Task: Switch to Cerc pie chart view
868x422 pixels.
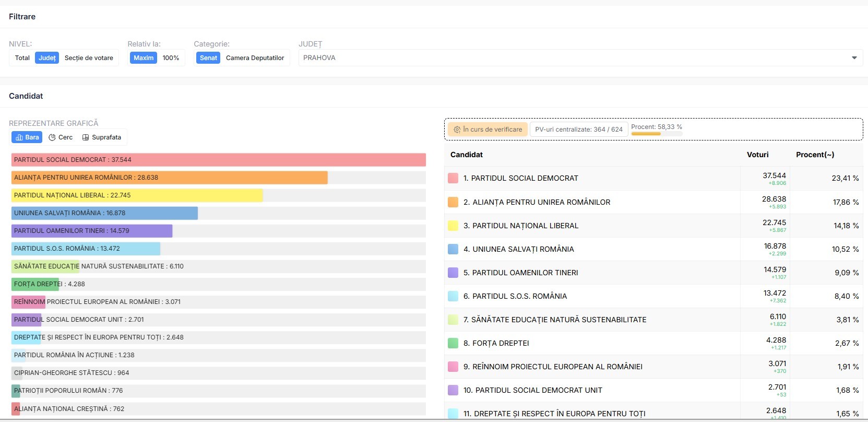Action: click(61, 137)
